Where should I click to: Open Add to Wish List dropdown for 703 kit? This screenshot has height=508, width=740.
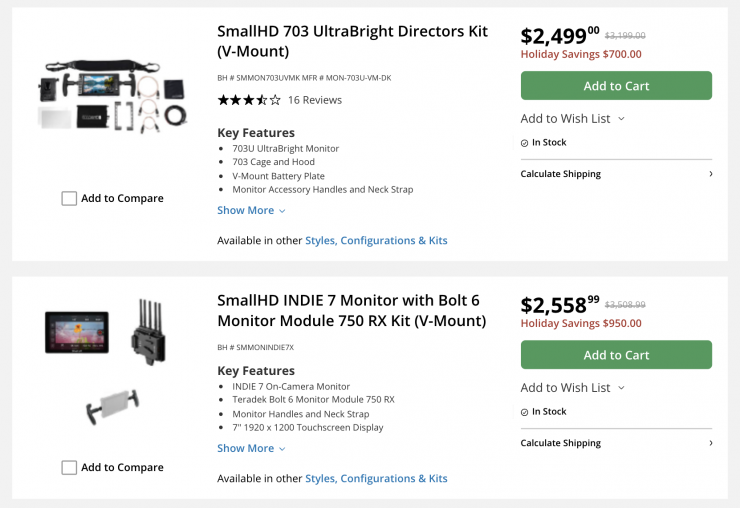pos(572,118)
